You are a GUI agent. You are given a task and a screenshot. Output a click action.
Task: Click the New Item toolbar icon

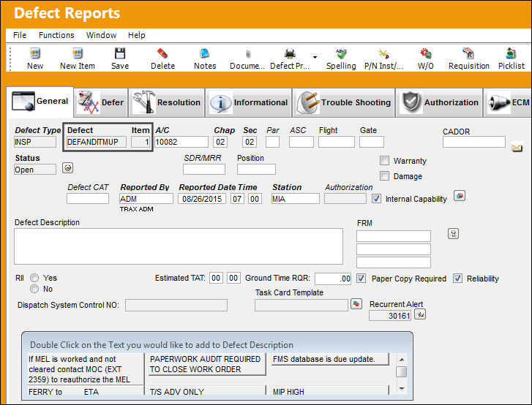click(78, 53)
